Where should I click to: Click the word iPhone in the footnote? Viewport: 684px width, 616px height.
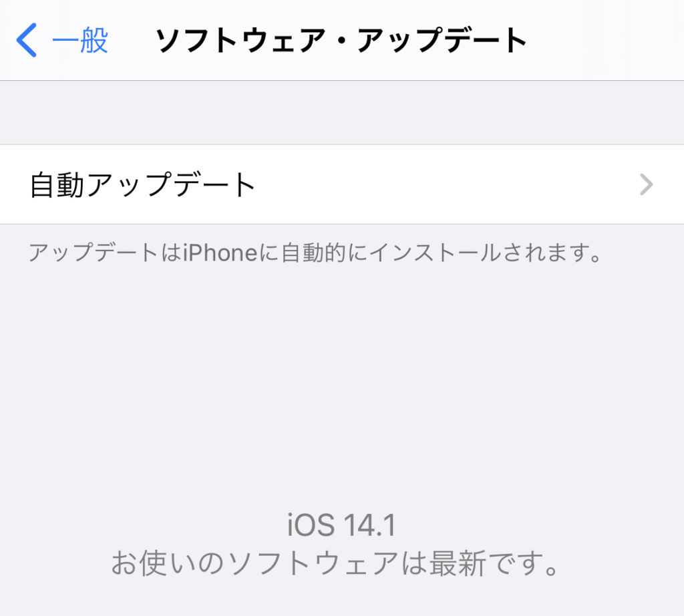[220, 253]
